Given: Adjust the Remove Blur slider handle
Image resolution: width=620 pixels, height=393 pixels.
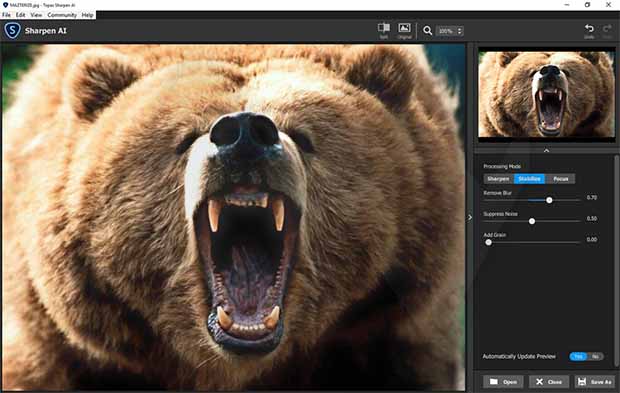Looking at the screenshot, I should [x=549, y=200].
